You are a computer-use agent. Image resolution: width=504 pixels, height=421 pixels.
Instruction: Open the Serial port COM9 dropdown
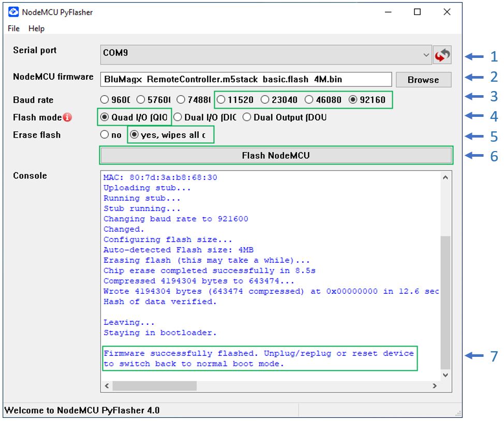pos(266,55)
